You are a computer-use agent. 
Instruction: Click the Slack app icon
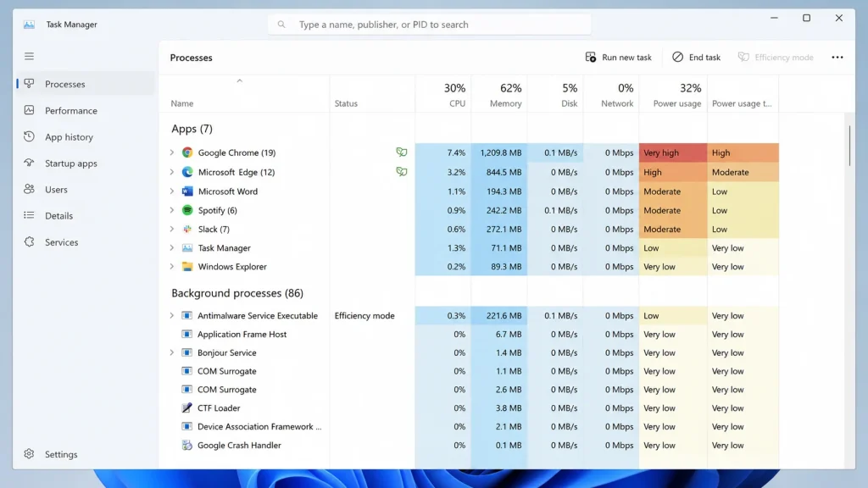(x=187, y=229)
